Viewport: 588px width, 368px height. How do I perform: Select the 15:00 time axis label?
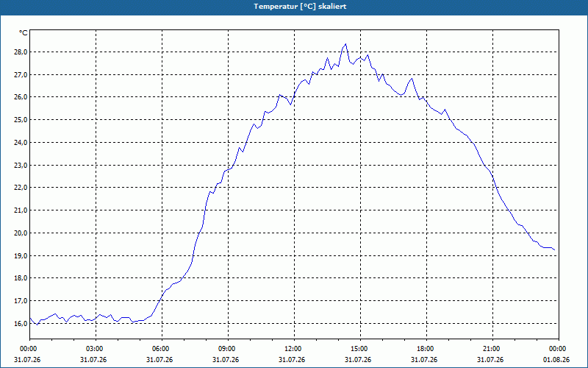coord(360,349)
